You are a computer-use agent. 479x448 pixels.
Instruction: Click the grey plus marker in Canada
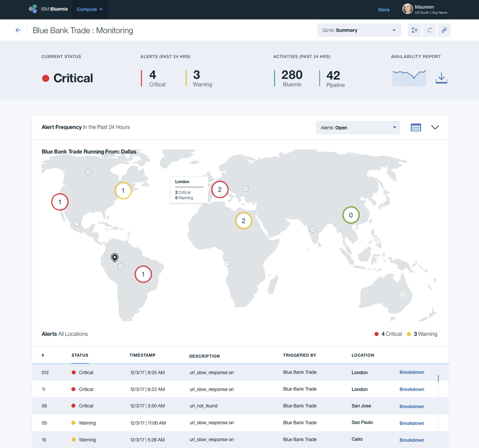coord(88,172)
